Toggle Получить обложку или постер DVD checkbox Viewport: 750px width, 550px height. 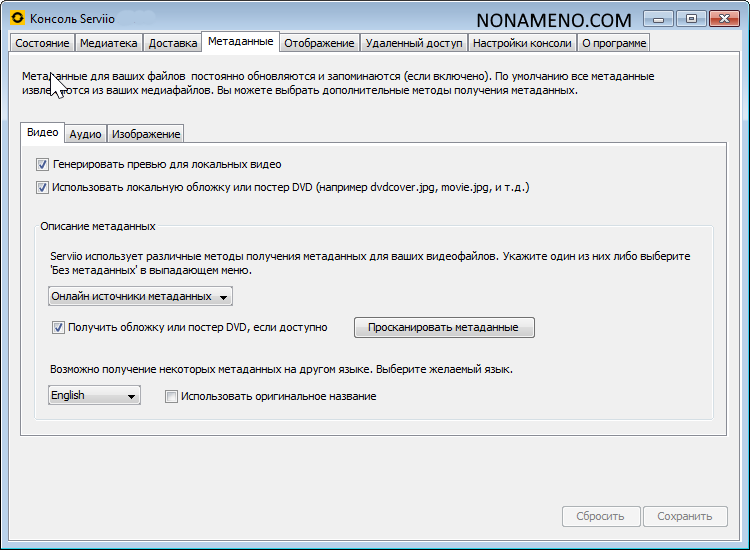(58, 327)
